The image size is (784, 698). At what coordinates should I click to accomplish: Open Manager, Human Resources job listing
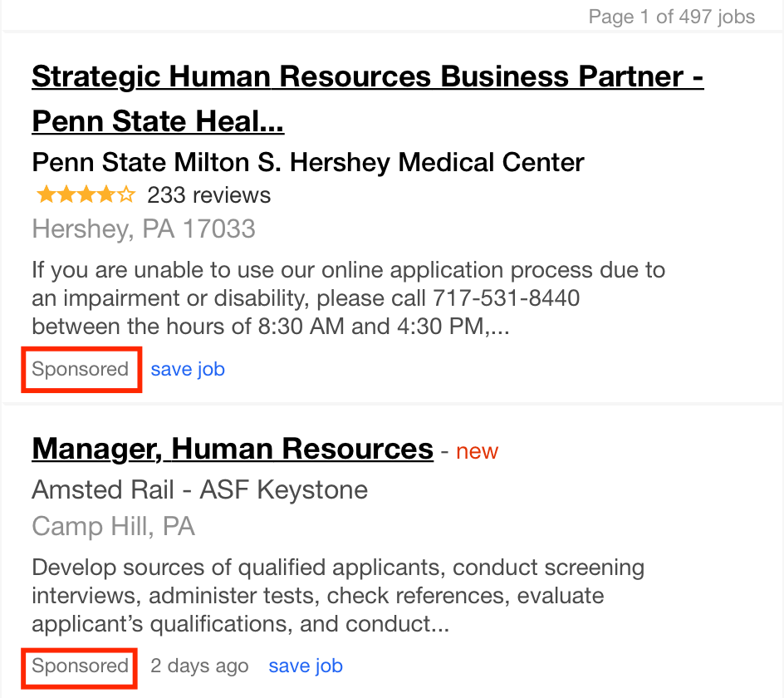[x=233, y=449]
